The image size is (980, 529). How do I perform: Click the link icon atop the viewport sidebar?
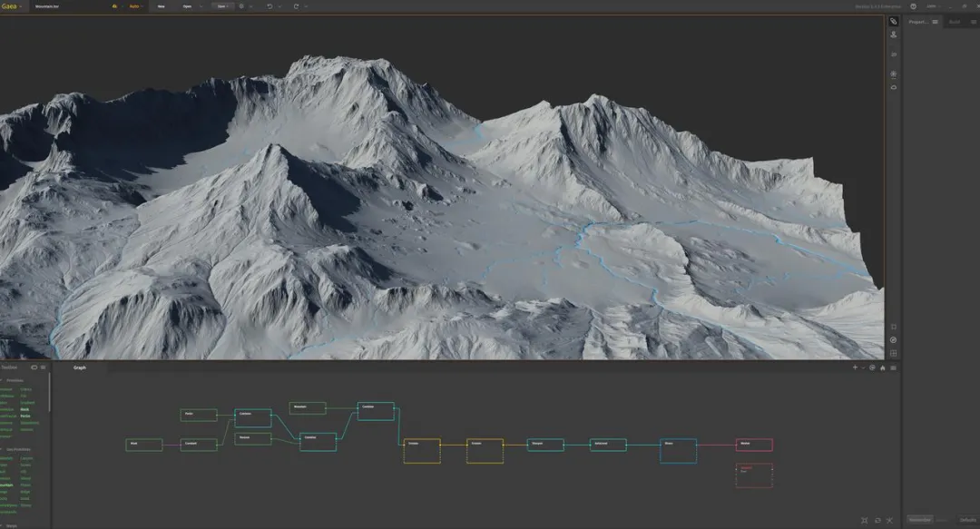[894, 21]
